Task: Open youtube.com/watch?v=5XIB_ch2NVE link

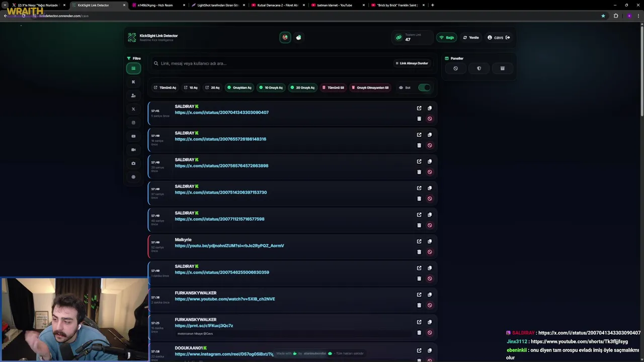Action: click(x=225, y=299)
